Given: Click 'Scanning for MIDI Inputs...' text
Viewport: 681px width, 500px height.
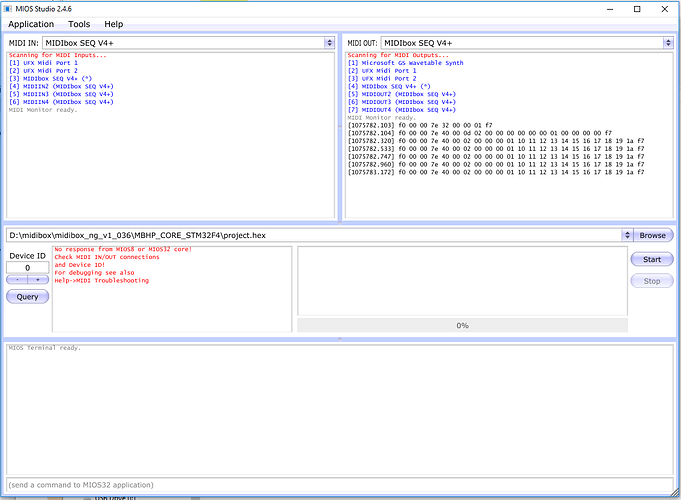Looking at the screenshot, I should coord(57,55).
